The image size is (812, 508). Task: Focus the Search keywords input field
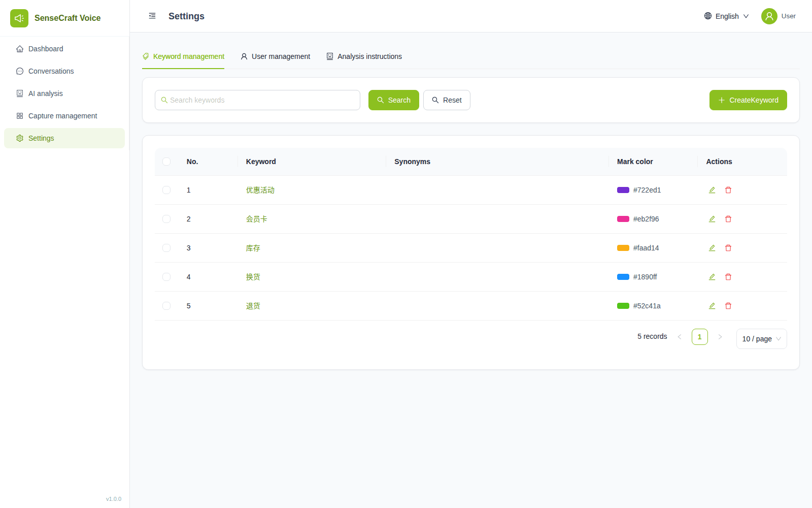coord(257,100)
